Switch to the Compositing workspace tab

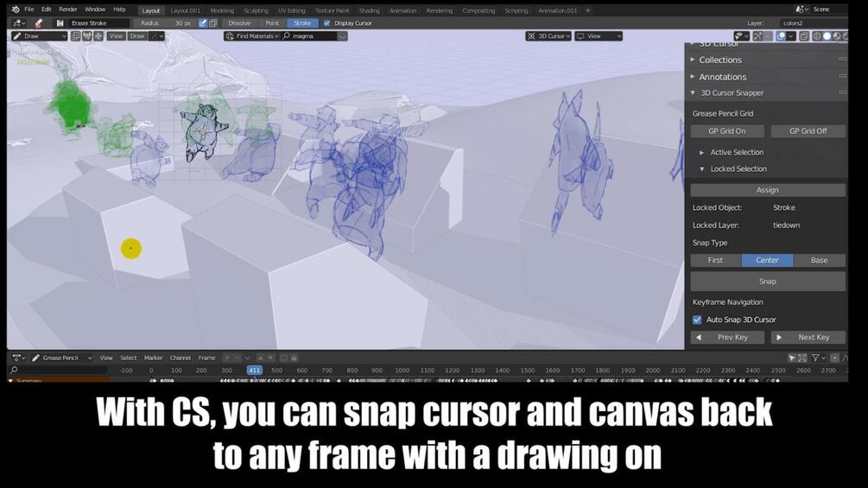click(x=478, y=10)
